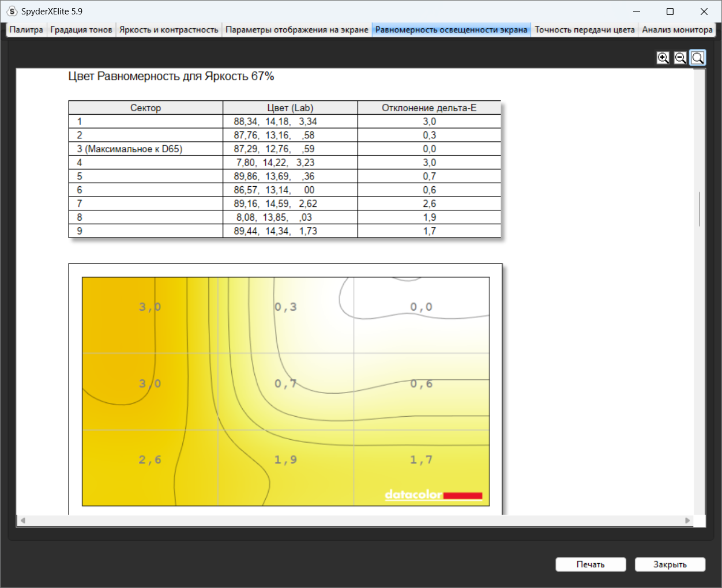Image resolution: width=722 pixels, height=588 pixels.
Task: Click delta-E value 0,0 in table
Action: pos(429,149)
